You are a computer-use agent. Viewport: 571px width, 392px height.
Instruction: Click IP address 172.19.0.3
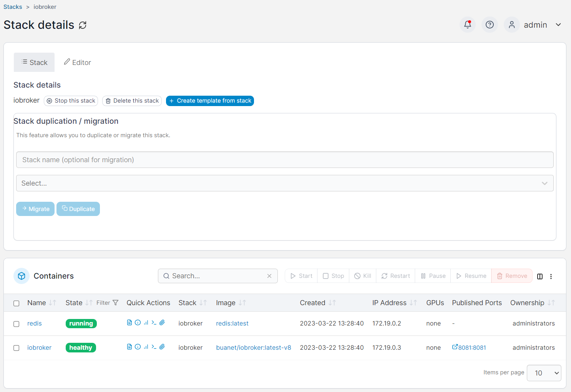pyautogui.click(x=387, y=347)
